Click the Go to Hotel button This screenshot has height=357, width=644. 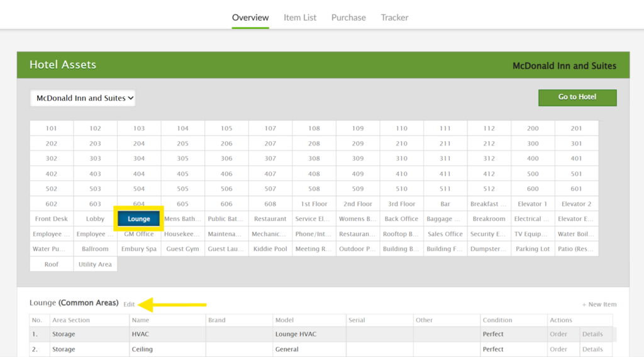[577, 97]
